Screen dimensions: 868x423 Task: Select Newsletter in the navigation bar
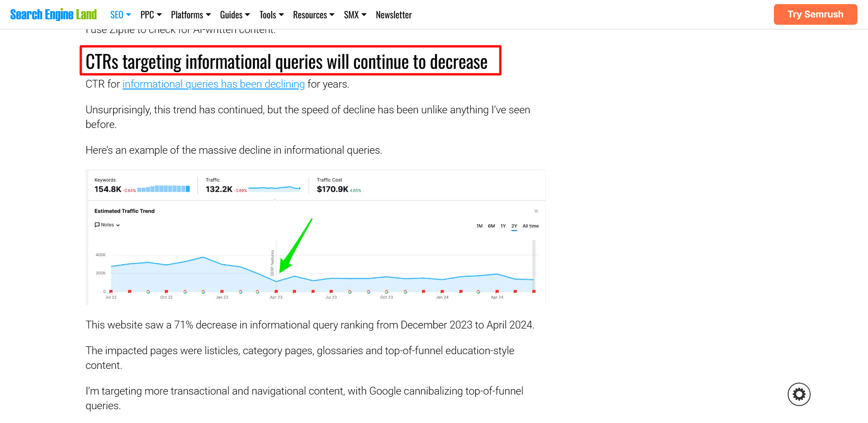point(393,14)
